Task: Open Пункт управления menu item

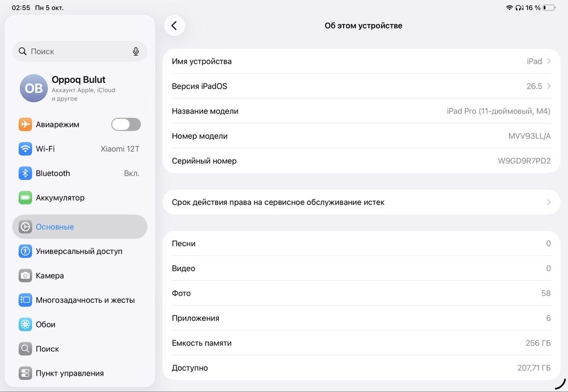Action: 80,373
